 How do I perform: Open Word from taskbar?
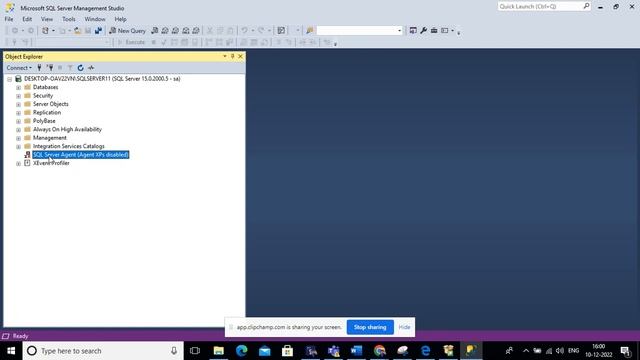[356, 351]
